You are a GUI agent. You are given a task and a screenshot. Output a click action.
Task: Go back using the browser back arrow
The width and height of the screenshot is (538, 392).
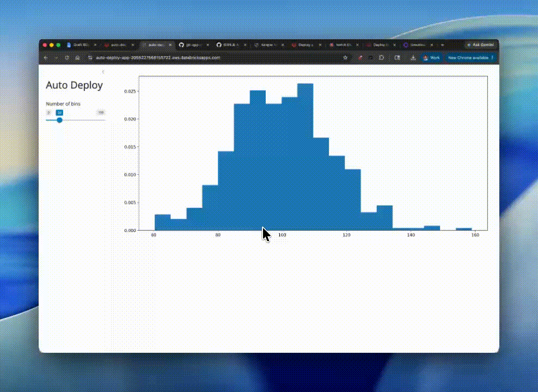(x=46, y=58)
